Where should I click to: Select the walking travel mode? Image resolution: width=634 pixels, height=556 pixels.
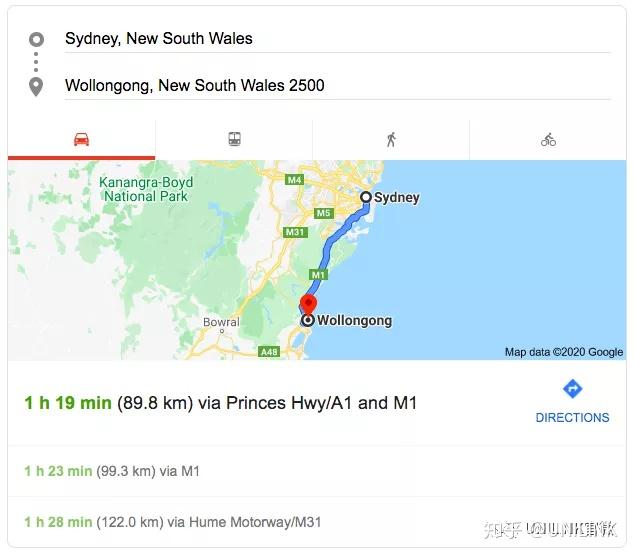391,140
